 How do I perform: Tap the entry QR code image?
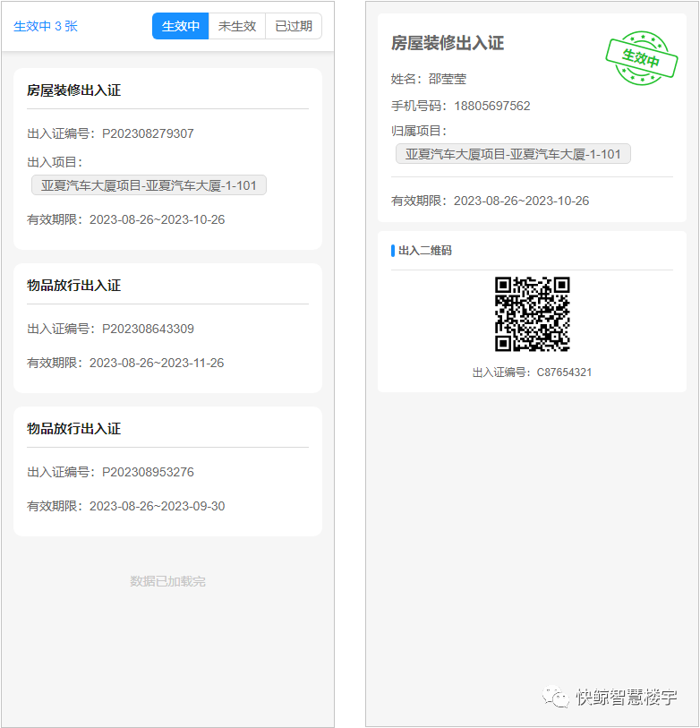[x=533, y=314]
